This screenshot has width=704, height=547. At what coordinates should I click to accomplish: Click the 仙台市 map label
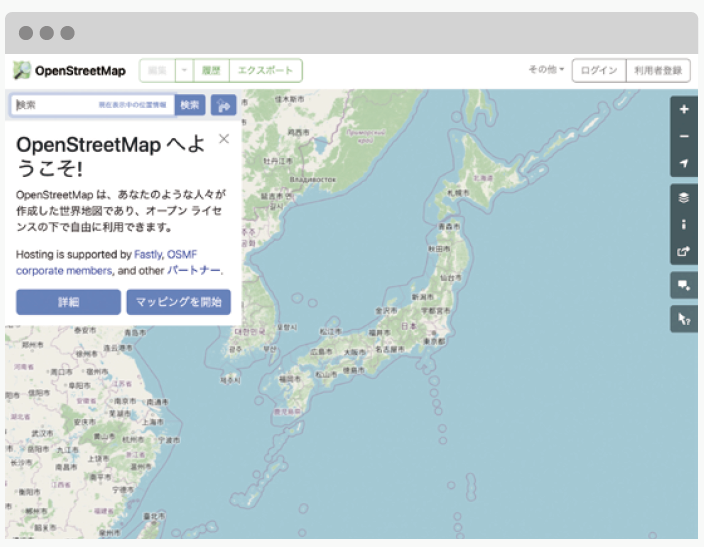click(450, 278)
